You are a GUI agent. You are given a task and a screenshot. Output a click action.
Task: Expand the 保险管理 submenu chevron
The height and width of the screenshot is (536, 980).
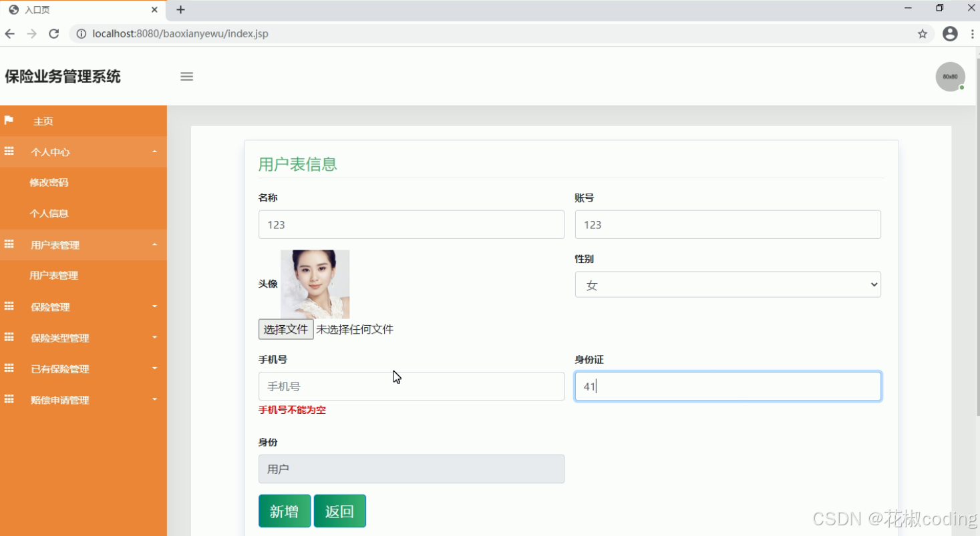(x=154, y=306)
